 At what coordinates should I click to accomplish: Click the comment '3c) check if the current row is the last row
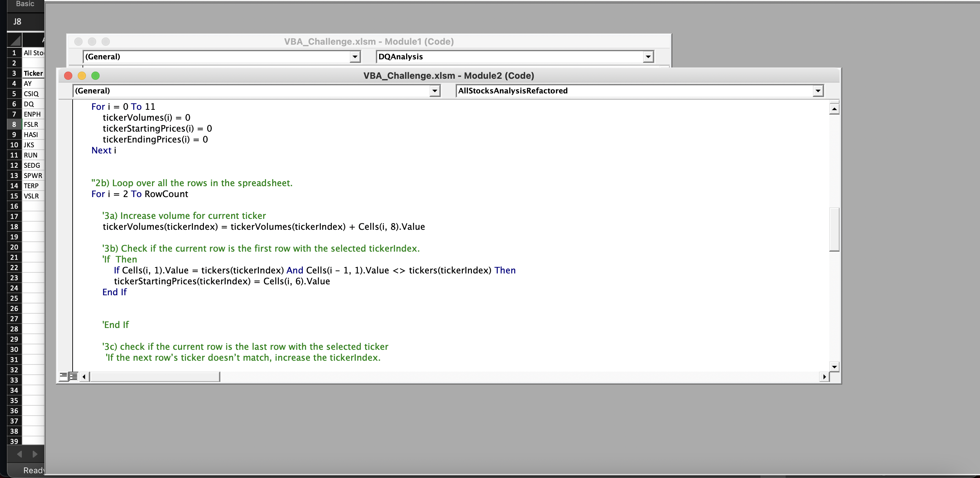click(245, 346)
